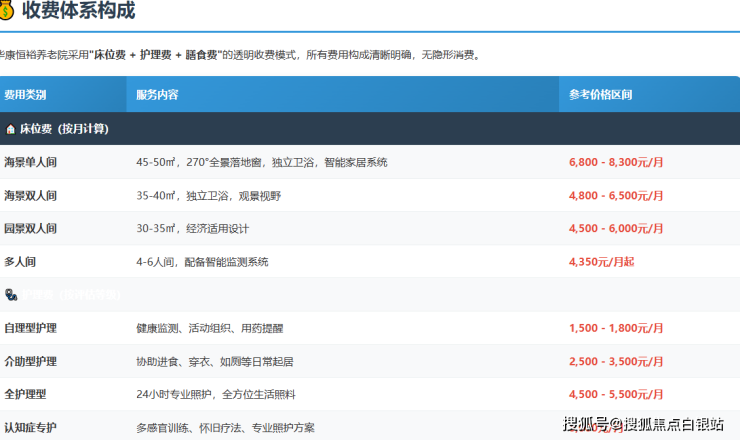
Task: Select the 全护理型 care level label
Action: pos(25,394)
